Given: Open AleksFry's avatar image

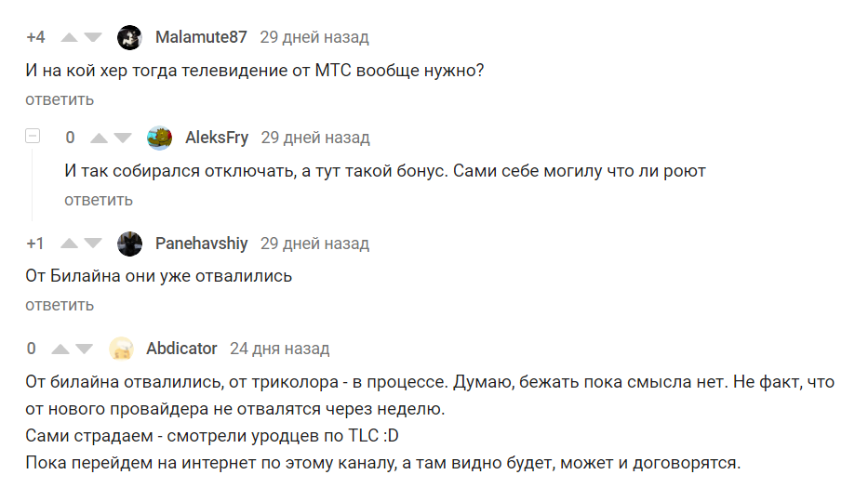Looking at the screenshot, I should (159, 138).
